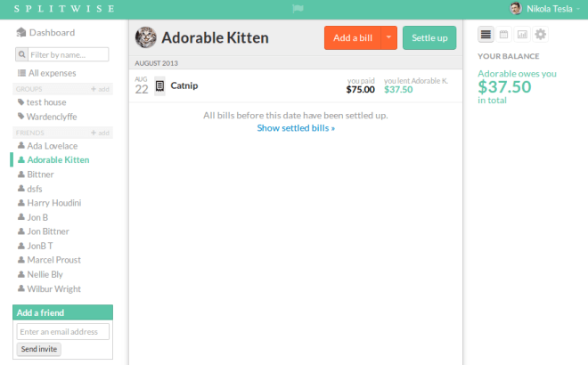Screen dimensions: 588x365
Task: Expand the Add a bill dropdown arrow
Action: coord(388,38)
